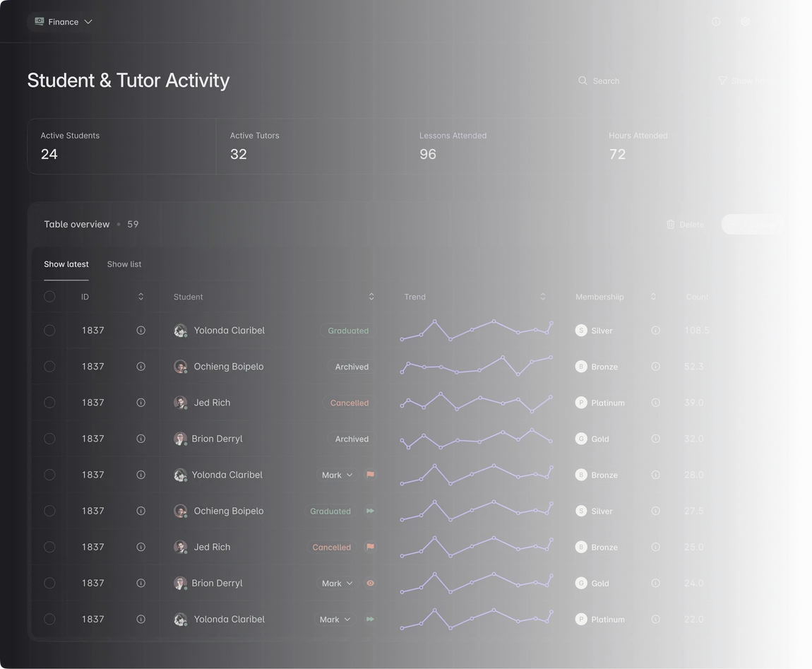
Task: Select checkbox for Yolonda Claribel Bronze row
Action: coord(49,475)
